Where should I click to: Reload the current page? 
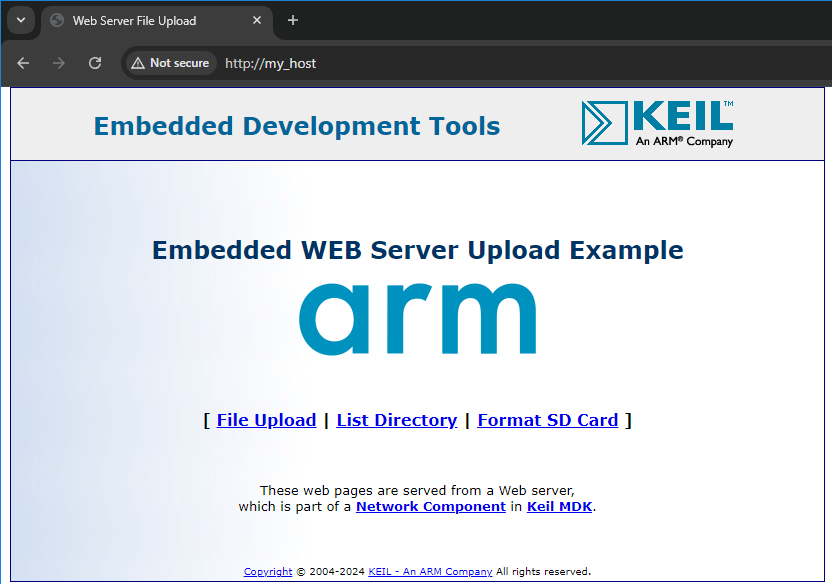click(95, 63)
